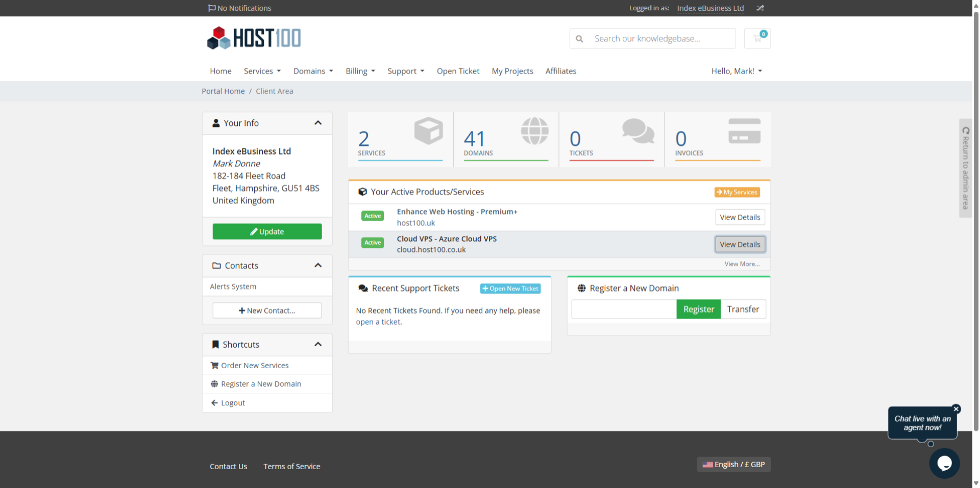Click Return to admin area tab
The width and height of the screenshot is (980, 488).
(x=965, y=168)
